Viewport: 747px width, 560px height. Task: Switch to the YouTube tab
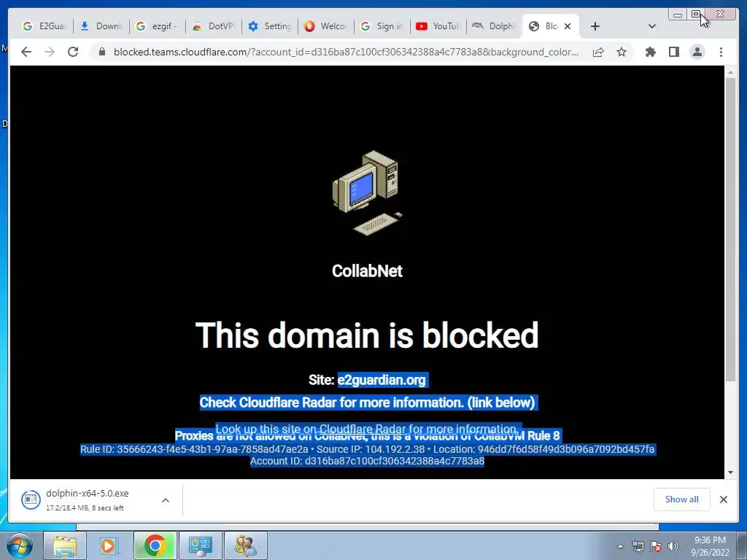[438, 26]
